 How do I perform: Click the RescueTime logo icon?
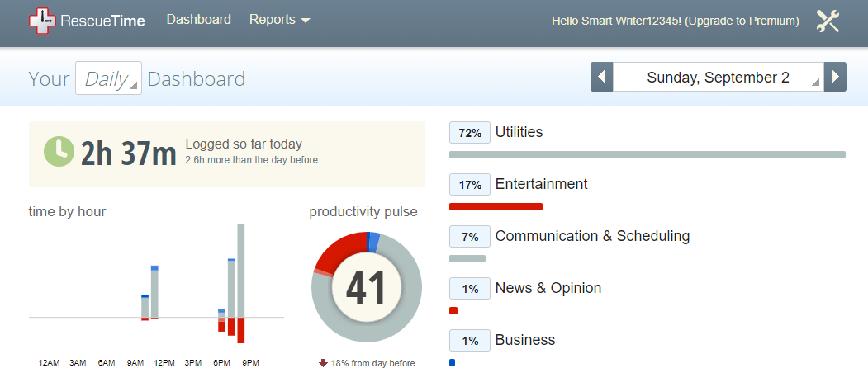pos(42,21)
